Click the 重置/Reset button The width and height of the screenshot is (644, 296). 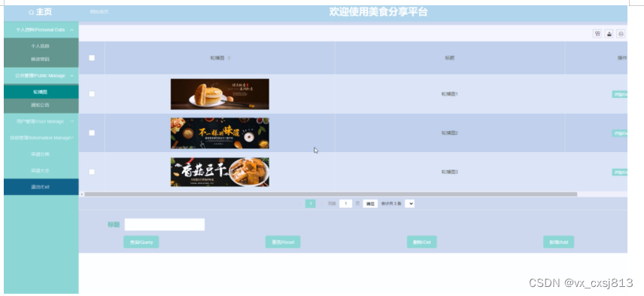tap(283, 242)
